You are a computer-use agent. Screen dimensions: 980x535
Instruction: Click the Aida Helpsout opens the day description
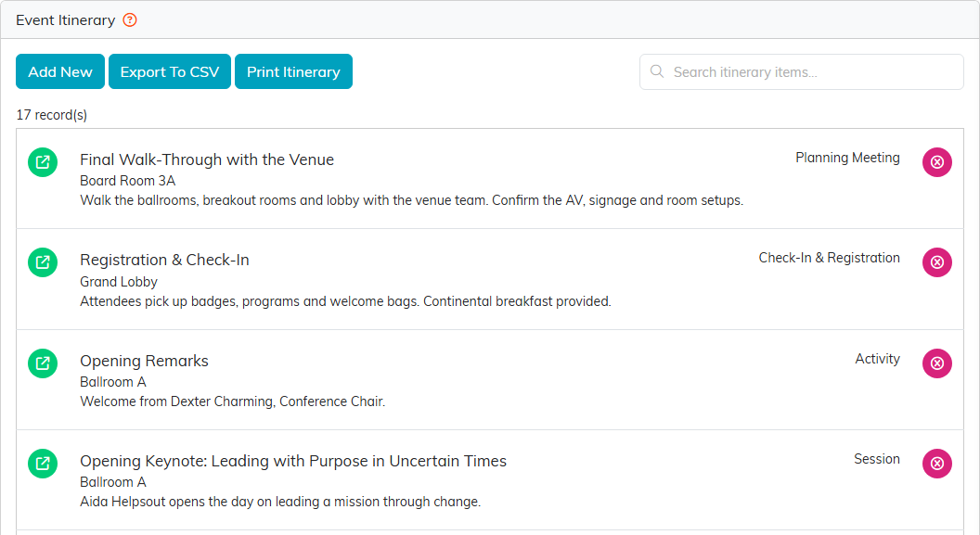point(280,502)
